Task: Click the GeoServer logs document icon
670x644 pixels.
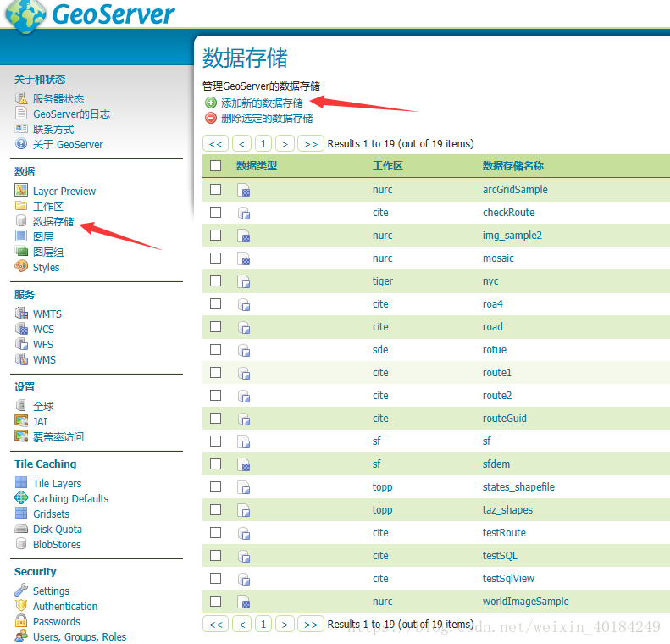Action: pos(21,114)
